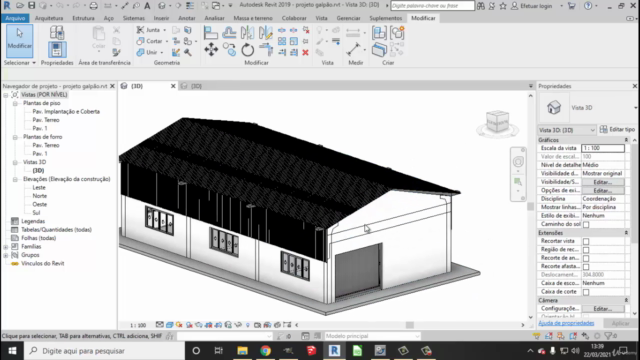Select the Move tool
Image resolution: width=640 pixels, height=360 pixels.
[x=211, y=50]
